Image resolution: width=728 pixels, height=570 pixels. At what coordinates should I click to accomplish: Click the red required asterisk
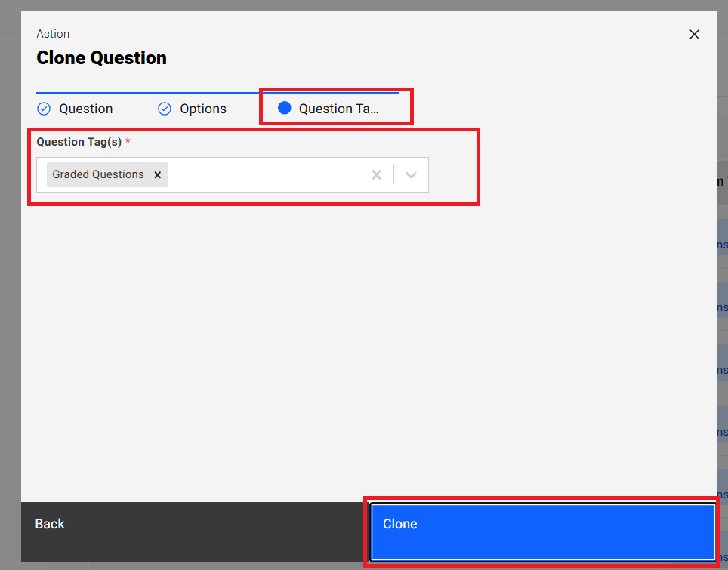(128, 141)
